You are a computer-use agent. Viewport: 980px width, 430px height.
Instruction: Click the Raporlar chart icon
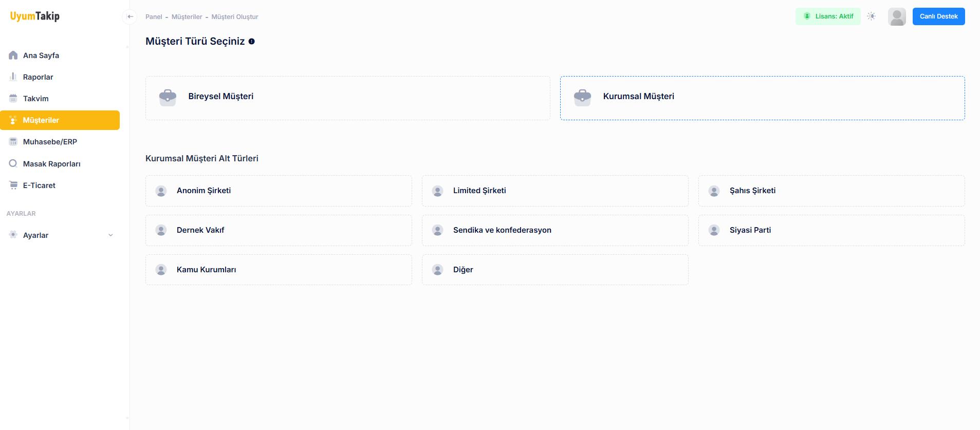point(13,77)
